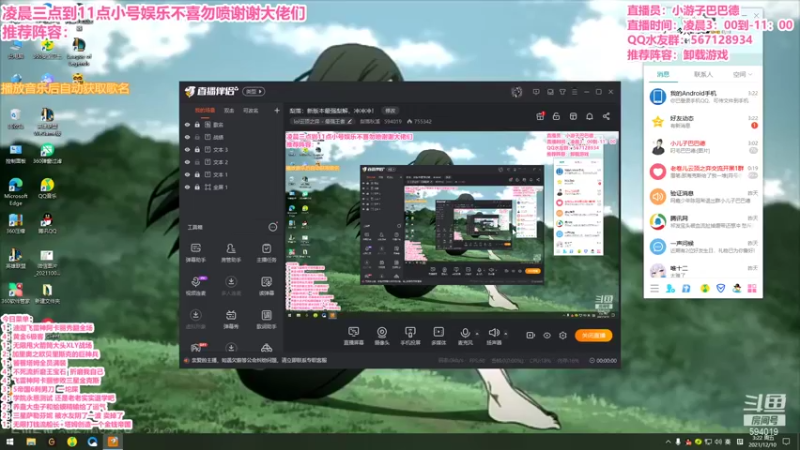Click the record video icon near 关闭直播

point(531,335)
